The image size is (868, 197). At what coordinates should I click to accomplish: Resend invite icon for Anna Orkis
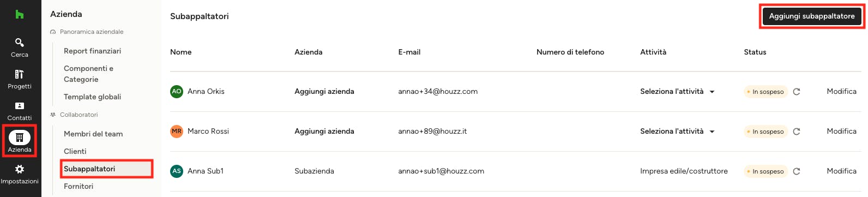(x=797, y=92)
